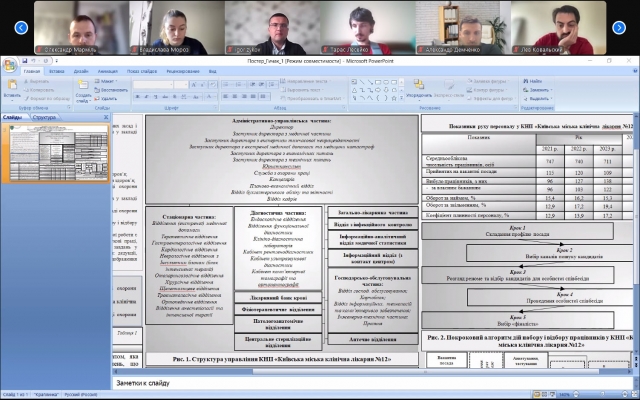Viewport: 640px width, 400px height.
Task: Switch to the Слайды pane tab
Action: click(x=12, y=118)
